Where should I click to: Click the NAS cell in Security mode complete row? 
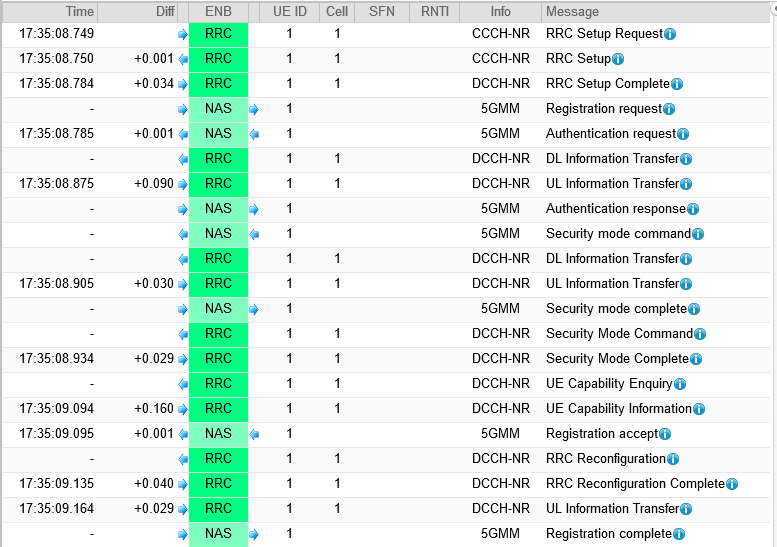(x=219, y=309)
